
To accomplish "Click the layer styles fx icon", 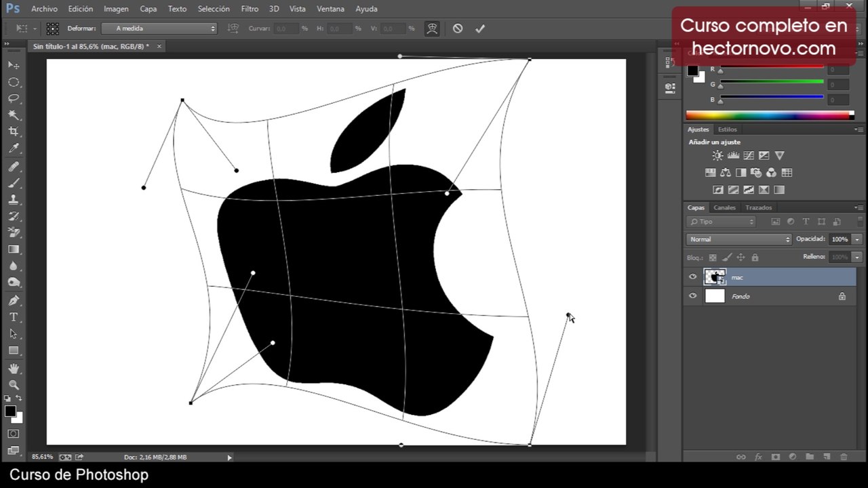I will [x=759, y=457].
